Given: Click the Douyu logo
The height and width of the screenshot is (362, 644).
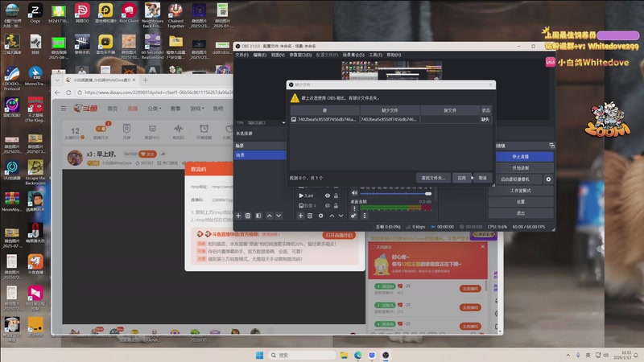Looking at the screenshot, I should coord(85,109).
